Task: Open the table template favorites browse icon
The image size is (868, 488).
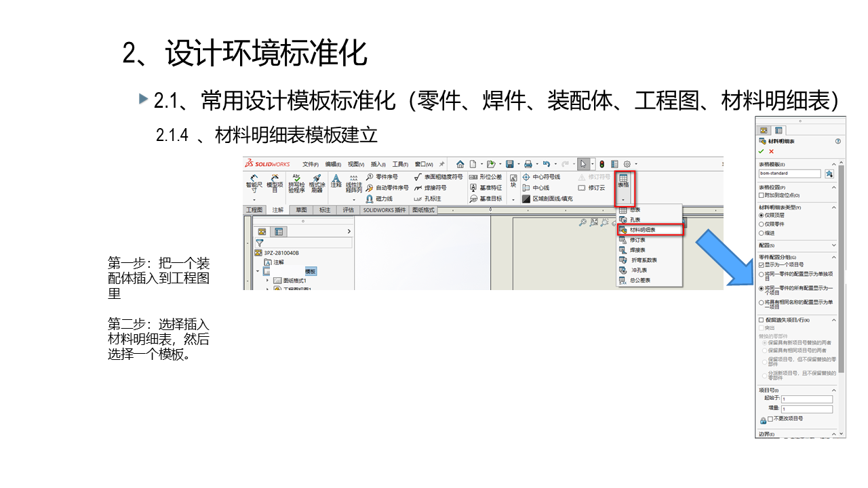Action: tap(829, 174)
